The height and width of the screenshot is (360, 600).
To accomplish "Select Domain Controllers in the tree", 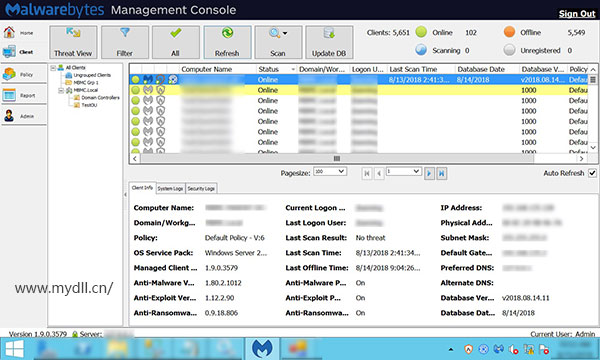I will tap(100, 98).
